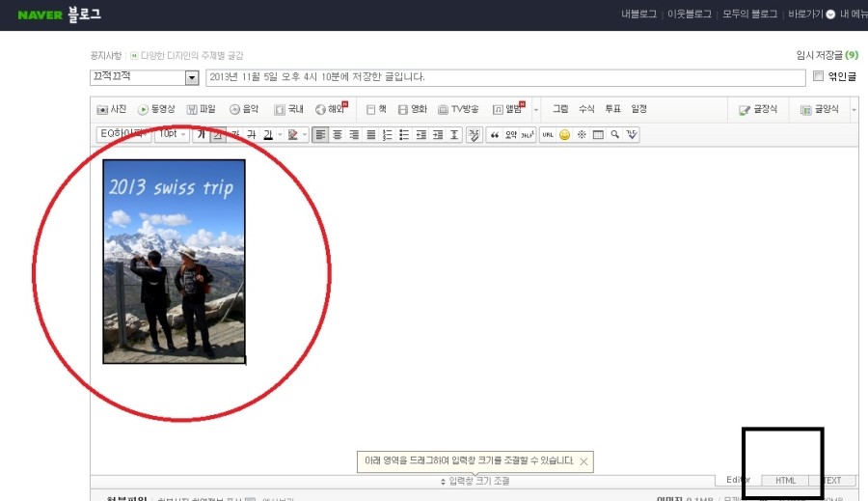Open find and replace magnifier
868x501 pixels.
point(614,135)
